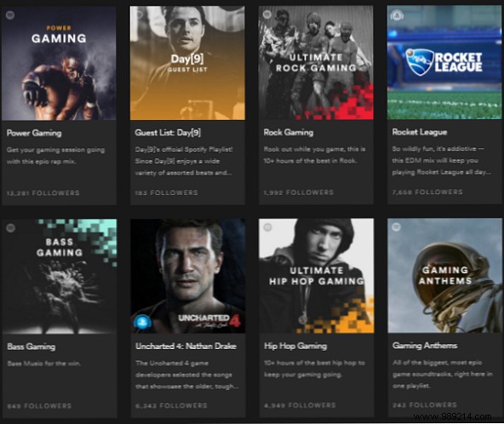Open the Day[9] Guest List cover image
This screenshot has height=424, width=504.
(187, 63)
